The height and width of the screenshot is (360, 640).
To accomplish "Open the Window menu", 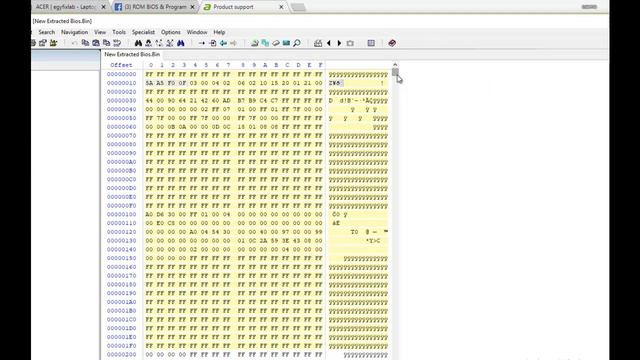I will tap(197, 32).
